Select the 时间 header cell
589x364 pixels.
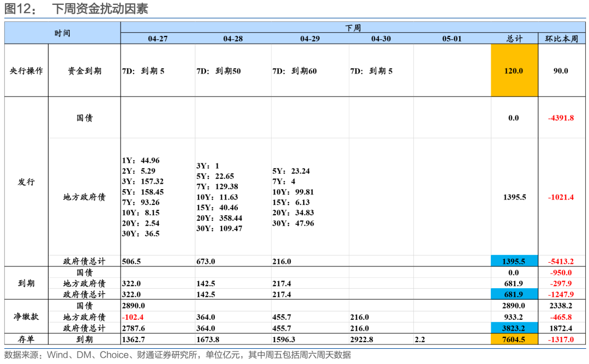click(62, 33)
